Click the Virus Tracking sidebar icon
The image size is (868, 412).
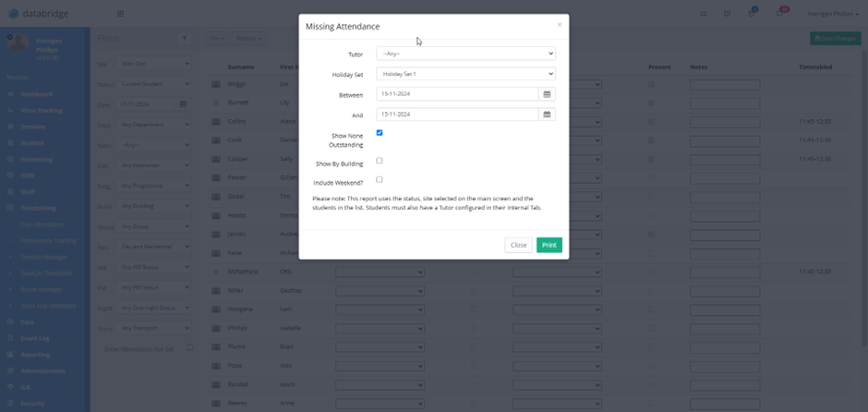[x=10, y=110]
